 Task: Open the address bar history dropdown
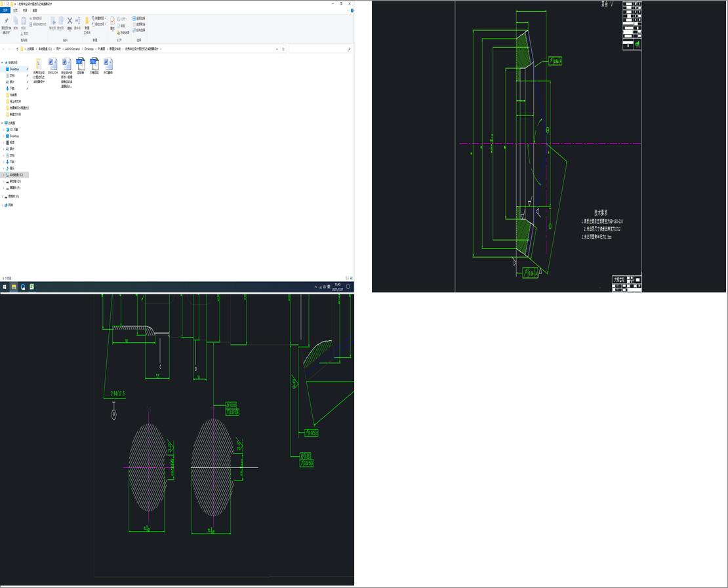point(277,49)
